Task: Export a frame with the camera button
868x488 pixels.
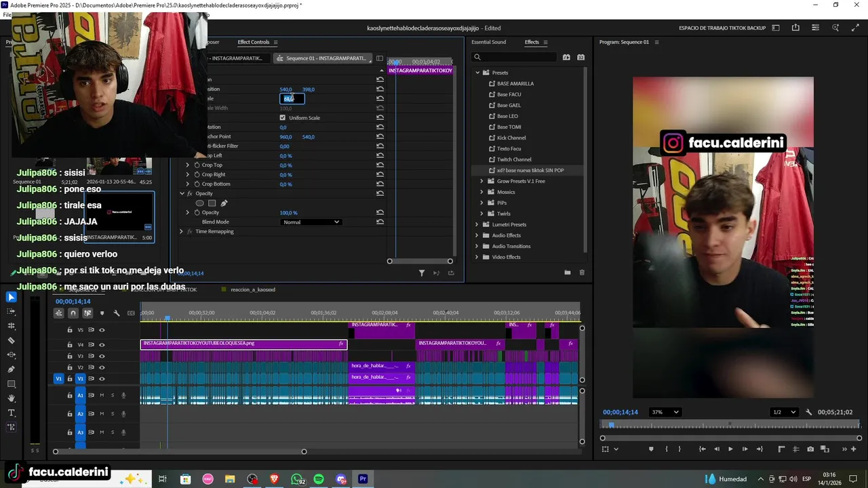Action: coord(810,449)
